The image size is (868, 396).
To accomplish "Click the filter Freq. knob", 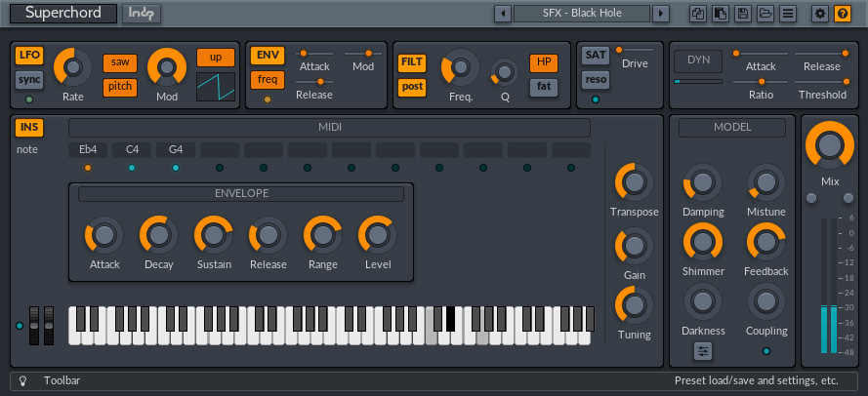I will point(461,67).
